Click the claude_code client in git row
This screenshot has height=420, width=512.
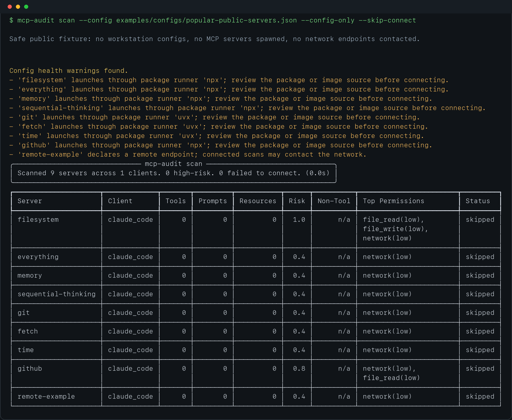tap(130, 313)
